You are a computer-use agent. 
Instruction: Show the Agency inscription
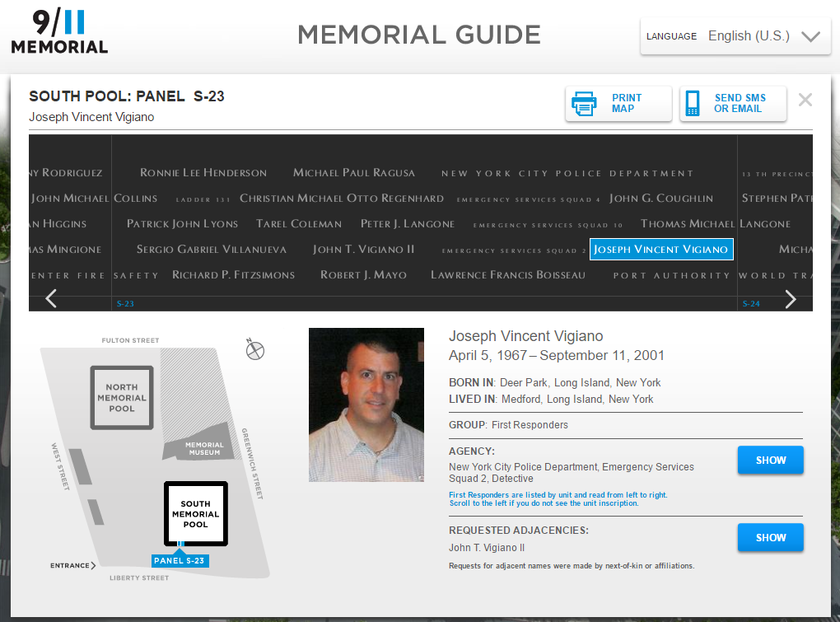[x=770, y=461]
